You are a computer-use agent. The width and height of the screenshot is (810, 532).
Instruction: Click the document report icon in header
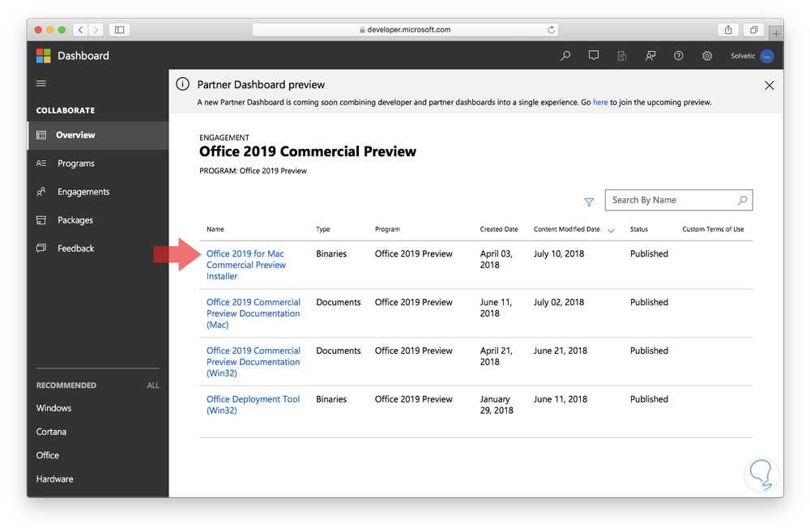tap(622, 56)
